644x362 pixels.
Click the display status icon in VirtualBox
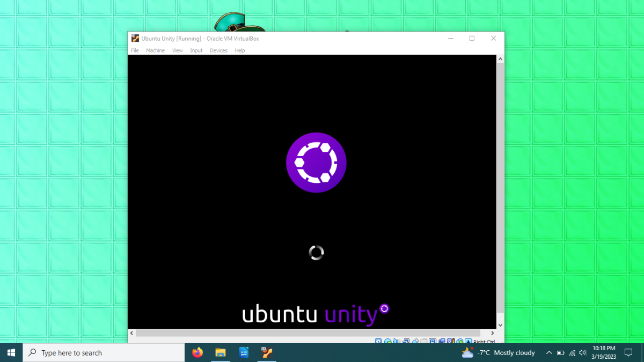pos(433,341)
